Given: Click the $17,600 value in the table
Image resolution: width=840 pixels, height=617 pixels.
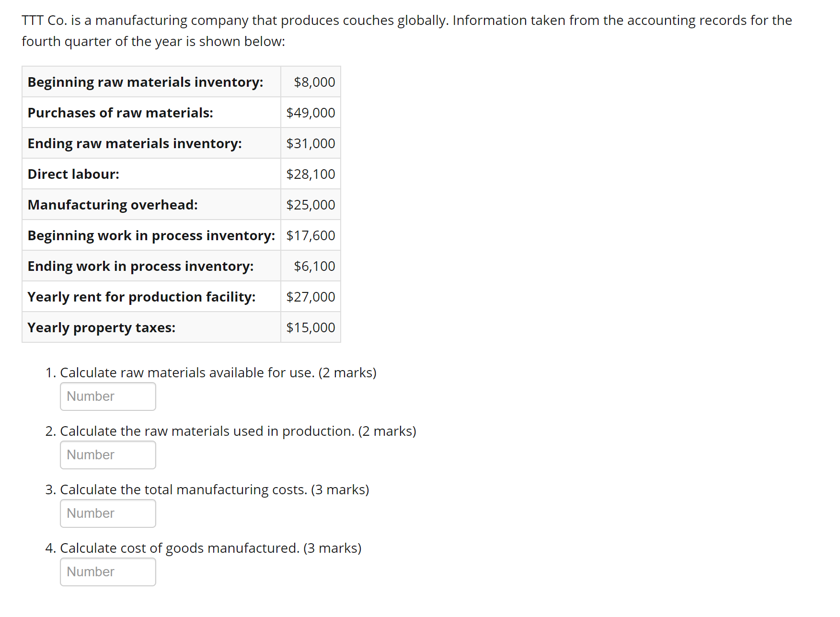Looking at the screenshot, I should [x=311, y=235].
